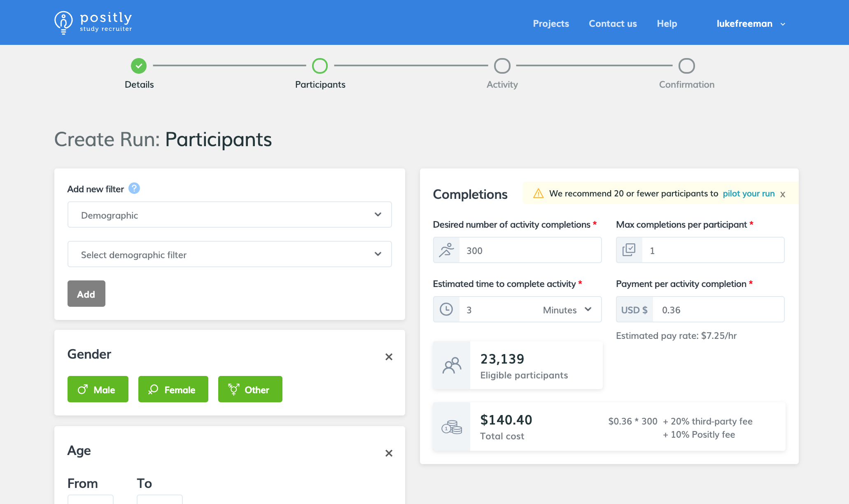Screen dimensions: 849x504
Task: Toggle the Other gender option
Action: 250,389
